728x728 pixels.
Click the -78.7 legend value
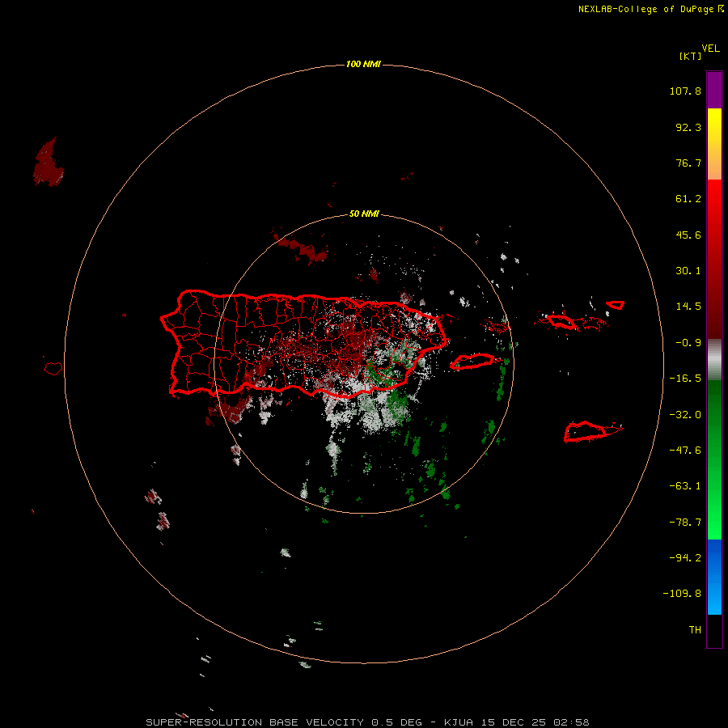point(685,523)
